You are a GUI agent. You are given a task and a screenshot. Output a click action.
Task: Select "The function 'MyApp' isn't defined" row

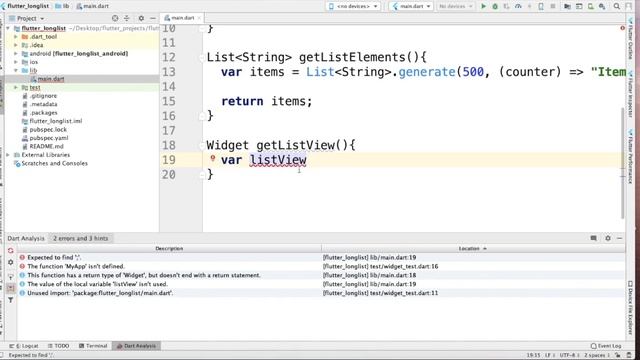321,266
